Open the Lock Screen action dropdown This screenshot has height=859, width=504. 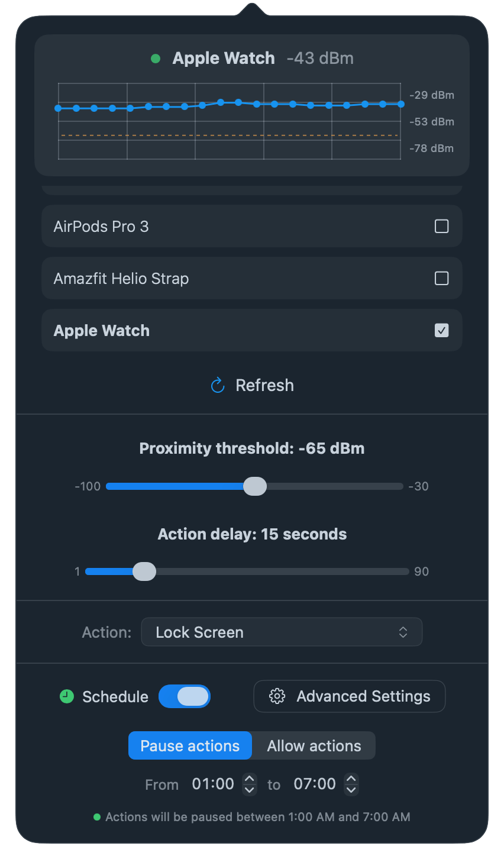point(282,632)
